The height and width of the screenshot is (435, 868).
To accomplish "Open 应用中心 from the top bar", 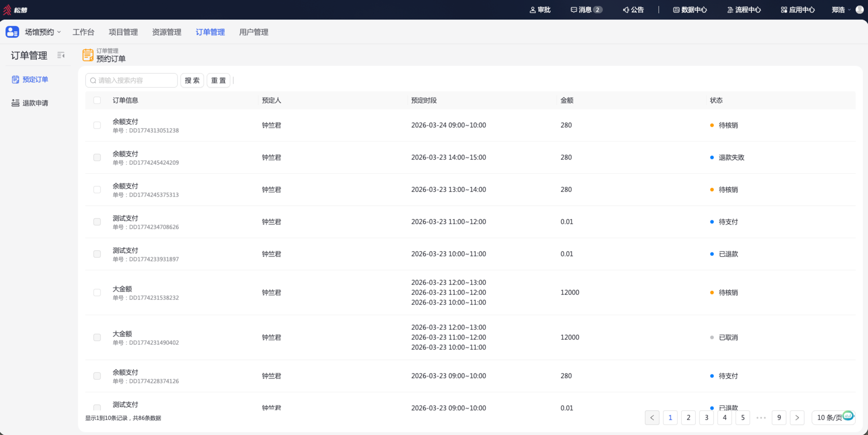I will point(798,10).
